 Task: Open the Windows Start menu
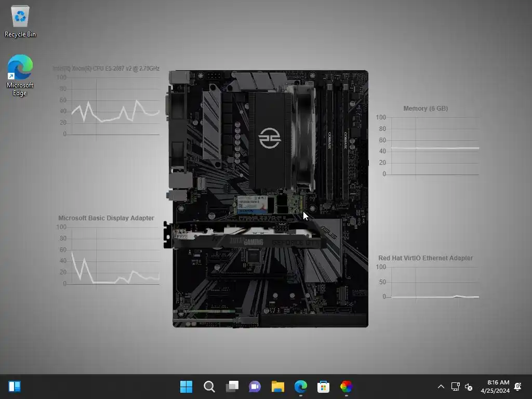[186, 387]
